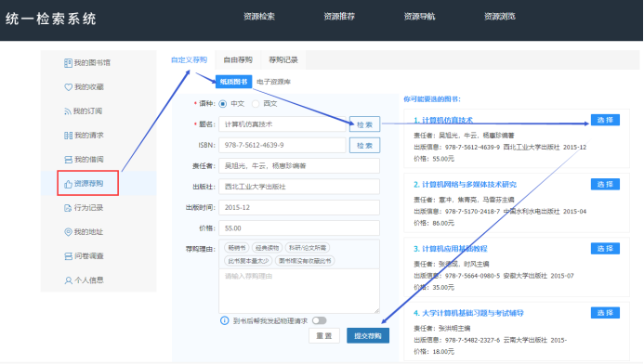Image resolution: width=644 pixels, height=364 pixels.
Task: Open 问卷调查 in the sidebar
Action: pos(85,256)
